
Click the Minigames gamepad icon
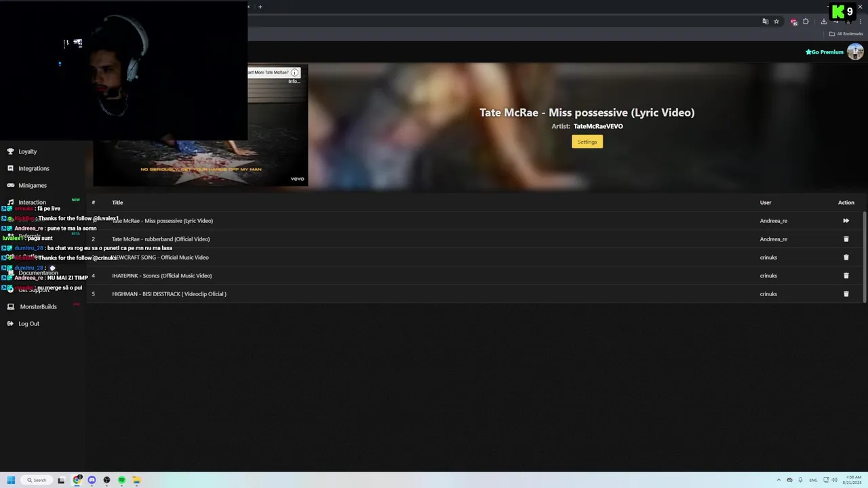(10, 185)
